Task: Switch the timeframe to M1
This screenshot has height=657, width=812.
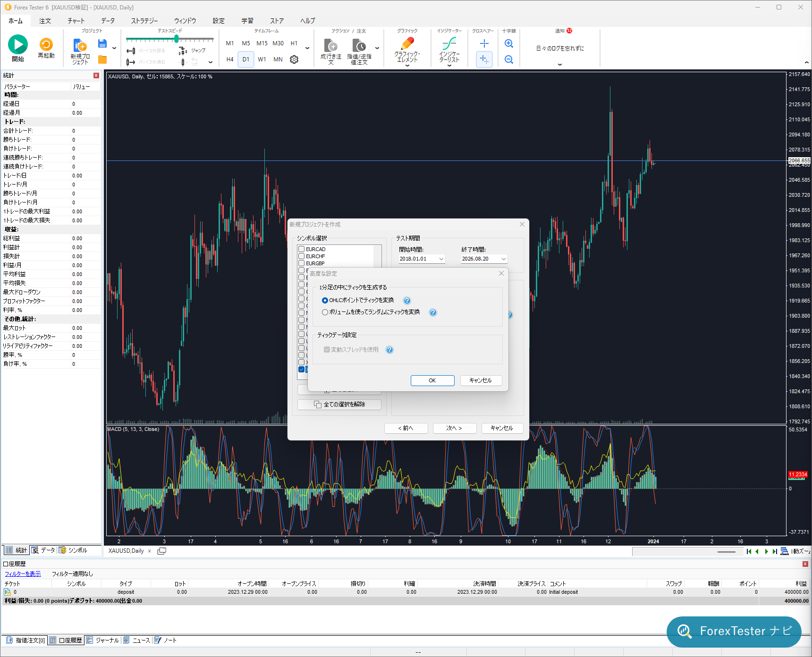Action: (x=230, y=43)
